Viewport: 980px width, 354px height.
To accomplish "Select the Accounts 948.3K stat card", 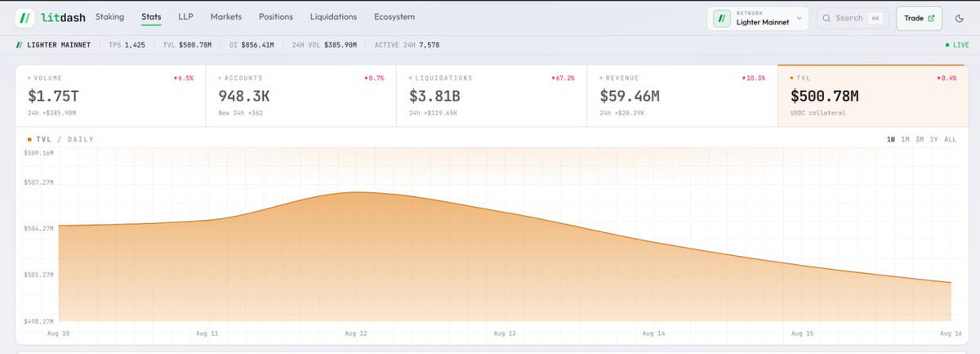I will [x=301, y=96].
